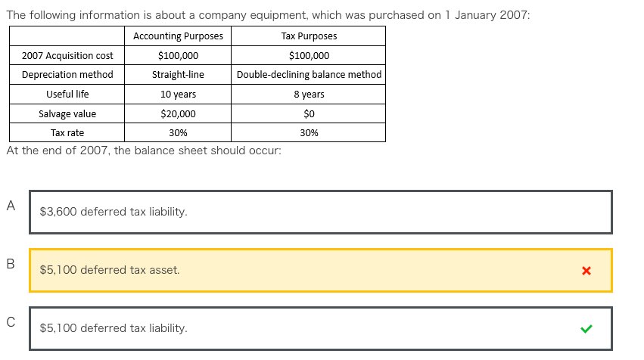Click the letter C option label
Image resolution: width=644 pixels, height=360 pixels.
point(11,322)
